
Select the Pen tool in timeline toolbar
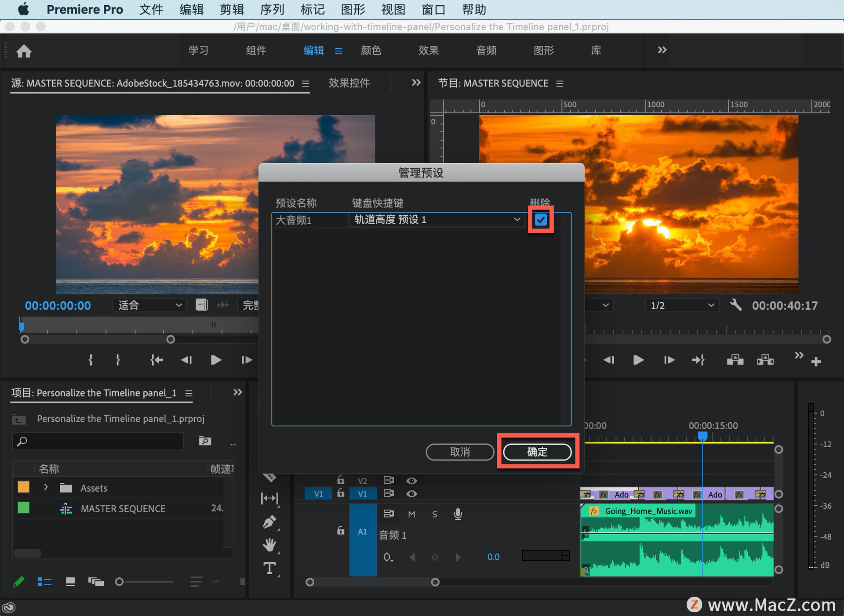[x=269, y=522]
